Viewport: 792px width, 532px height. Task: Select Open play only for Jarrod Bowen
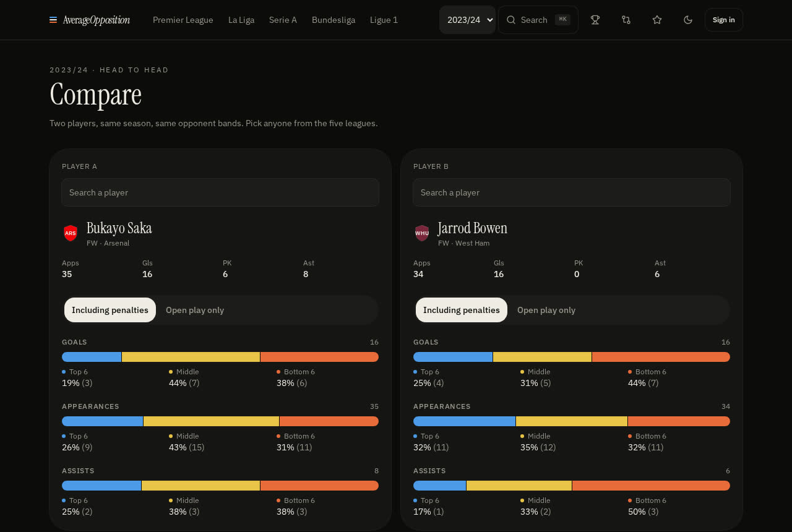coord(546,310)
